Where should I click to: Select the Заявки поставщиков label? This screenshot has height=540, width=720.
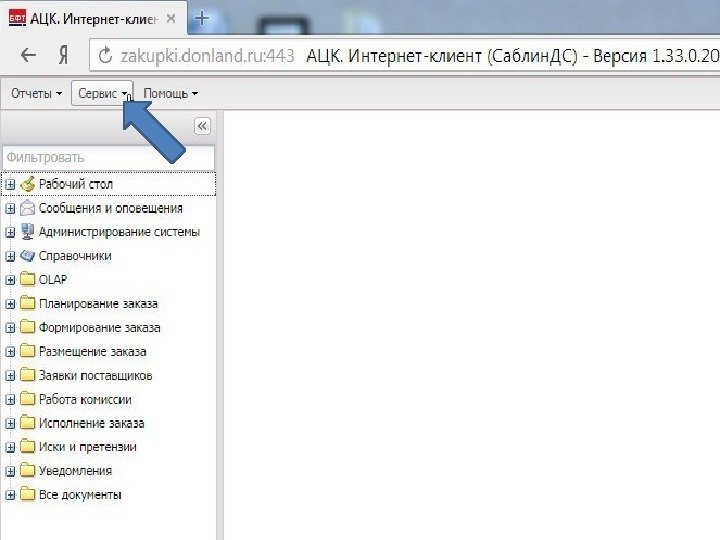coord(96,376)
